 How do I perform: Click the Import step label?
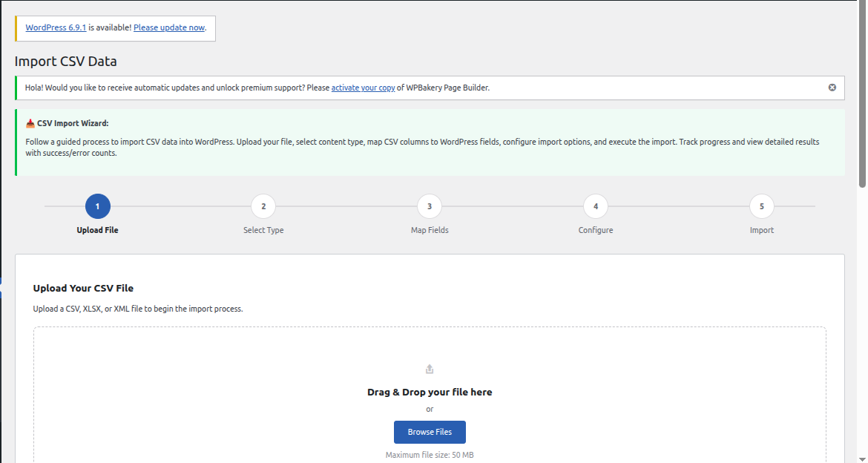point(762,231)
